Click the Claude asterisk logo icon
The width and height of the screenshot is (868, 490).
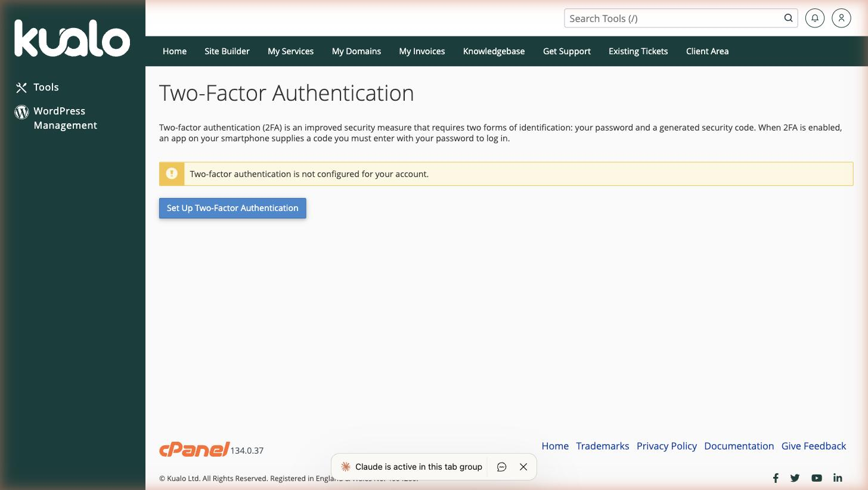(x=345, y=467)
